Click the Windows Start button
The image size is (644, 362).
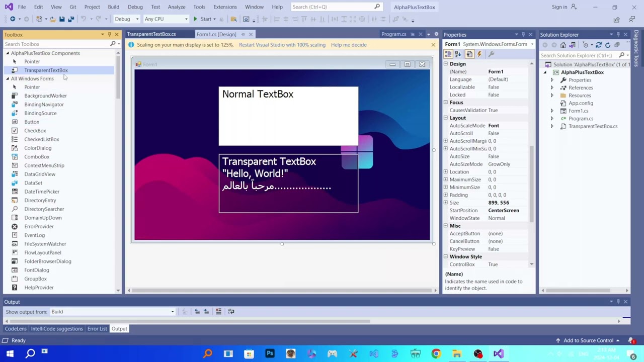(x=10, y=354)
